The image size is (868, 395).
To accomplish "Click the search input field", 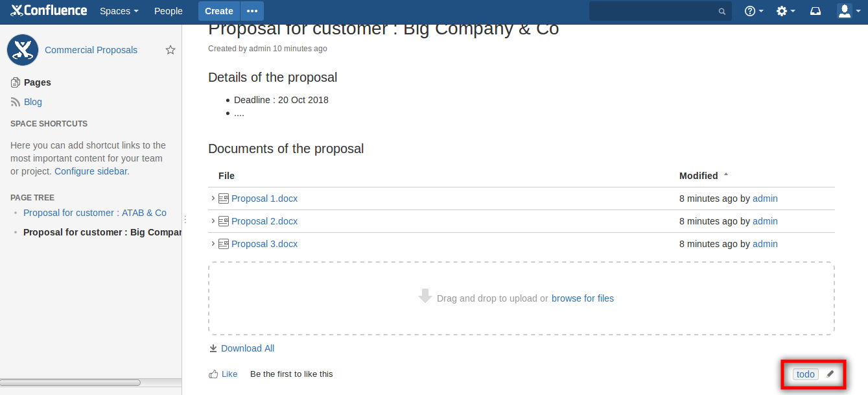I will tap(655, 11).
